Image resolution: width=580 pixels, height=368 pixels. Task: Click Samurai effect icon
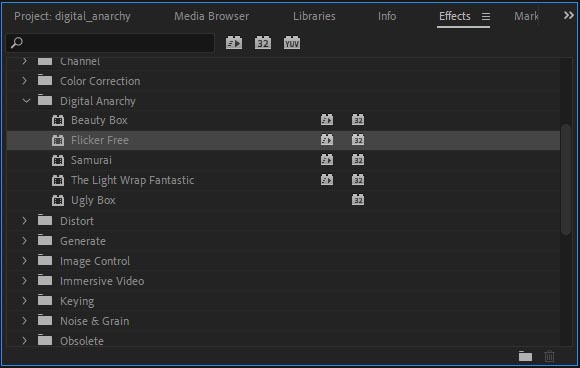point(58,160)
